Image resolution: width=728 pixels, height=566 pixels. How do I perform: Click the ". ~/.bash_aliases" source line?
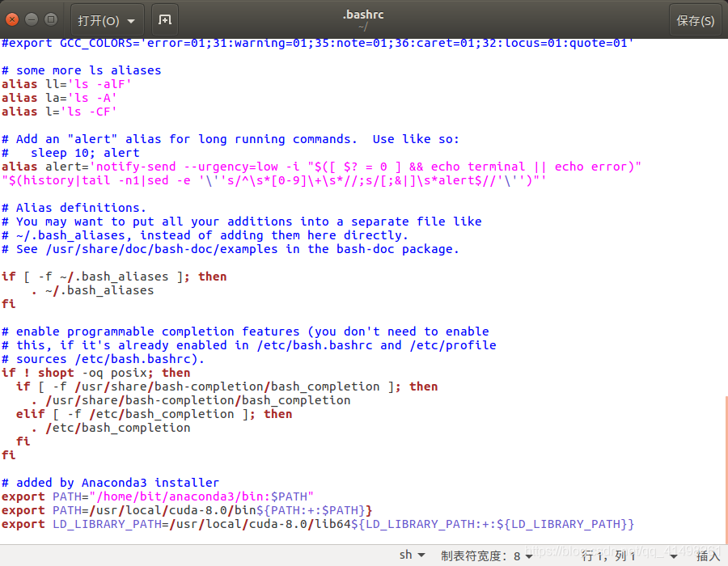92,290
